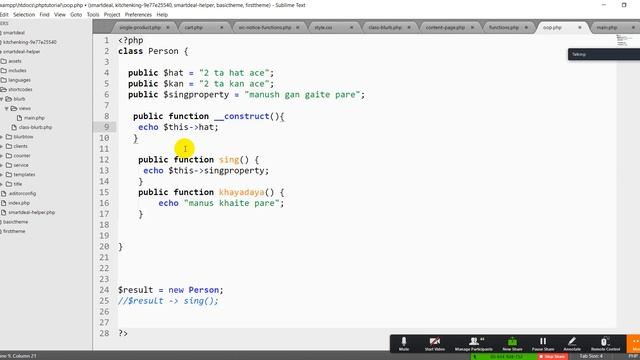Click the commented //$result -> sing(); line
This screenshot has width=640, height=360.
point(168,301)
